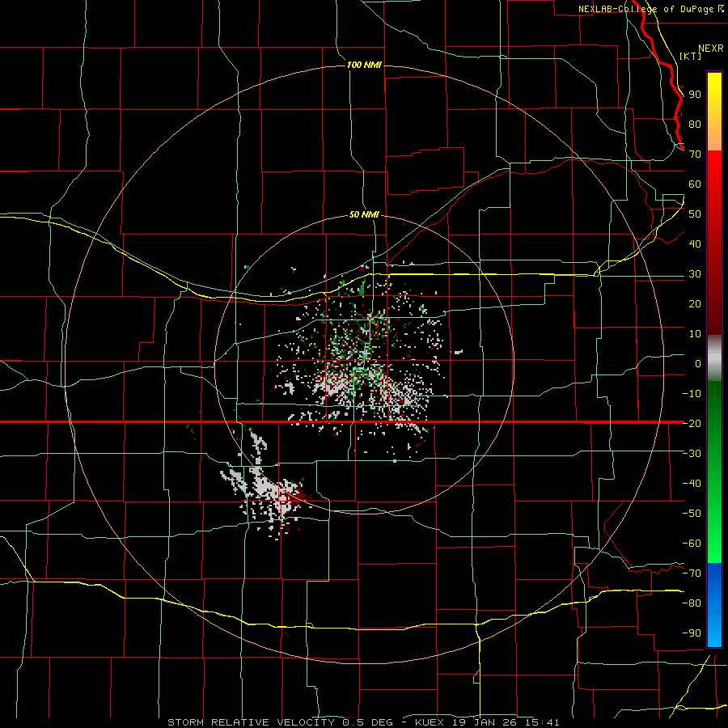728x728 pixels.
Task: Click the -50 value on velocity scale
Action: click(692, 514)
